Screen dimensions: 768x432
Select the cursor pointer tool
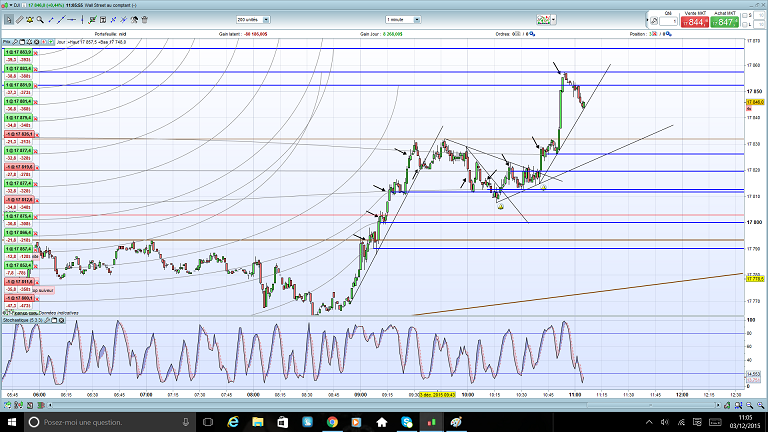click(9, 20)
